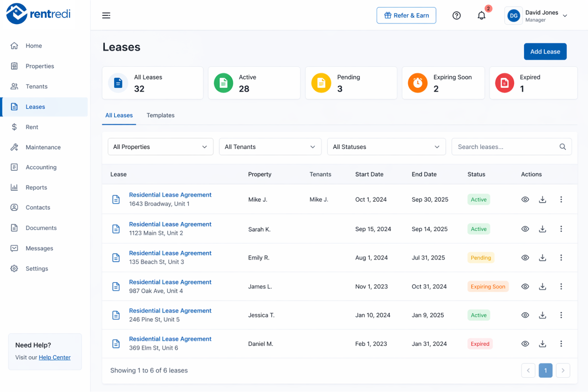Click the search magnifier in lease search
Image resolution: width=588 pixels, height=392 pixels.
coord(563,147)
